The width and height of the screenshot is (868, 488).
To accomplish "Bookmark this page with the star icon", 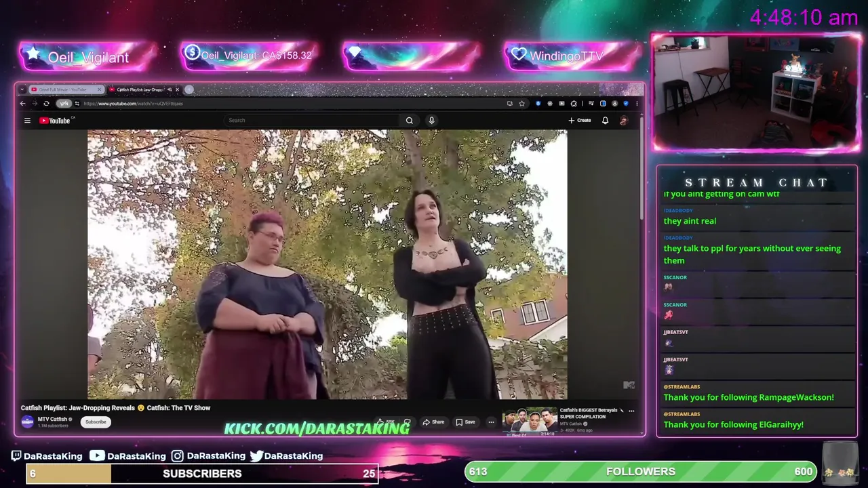I will coord(521,104).
